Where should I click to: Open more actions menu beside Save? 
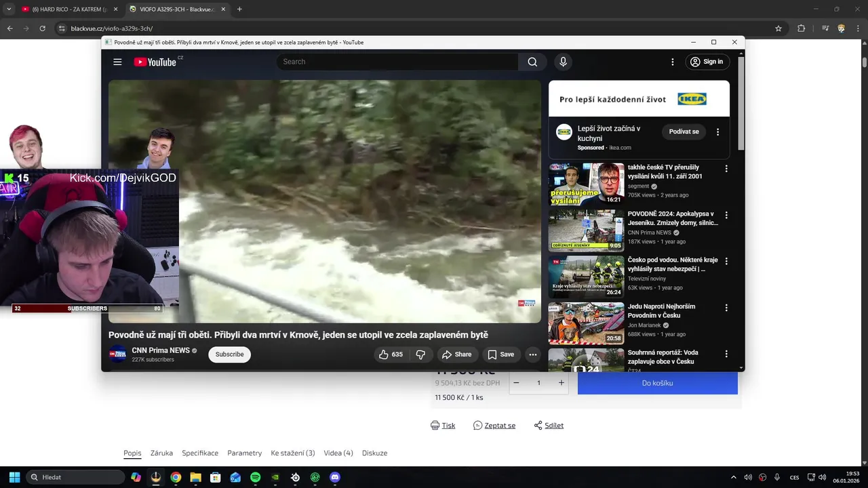point(533,354)
